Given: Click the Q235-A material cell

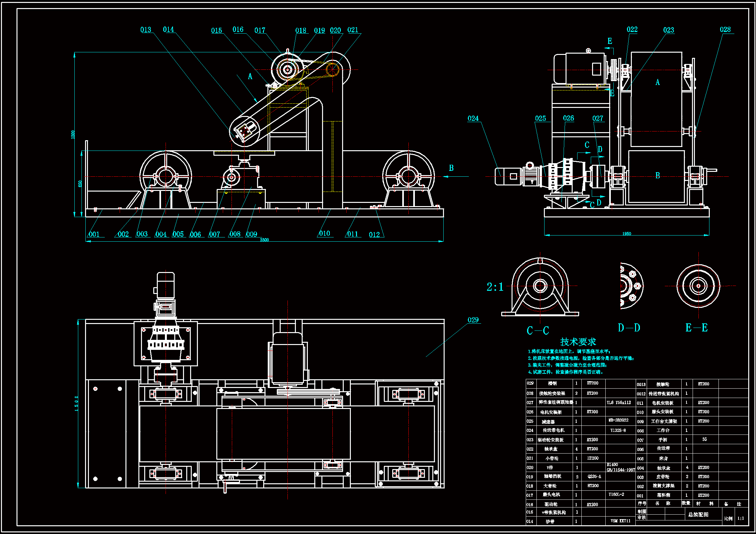Looking at the screenshot, I should [x=594, y=476].
